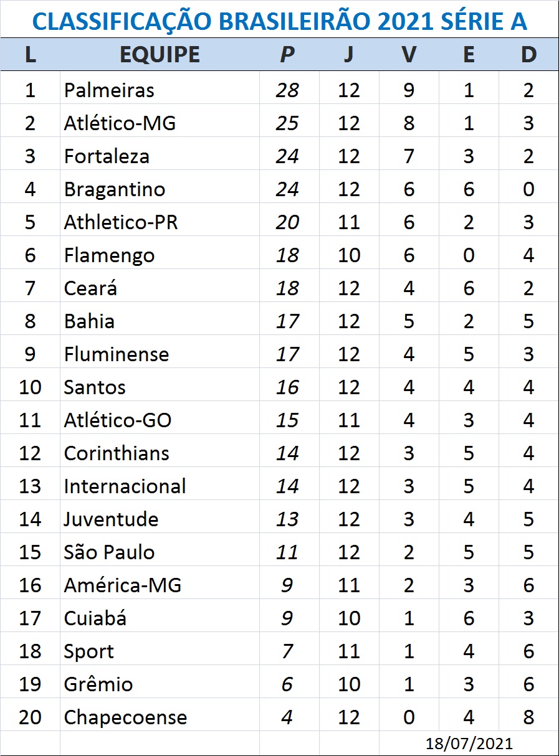Click the table title CLASSIFICAÇÃO BRASILEIRÃO 2021
The image size is (559, 756).
279,21
